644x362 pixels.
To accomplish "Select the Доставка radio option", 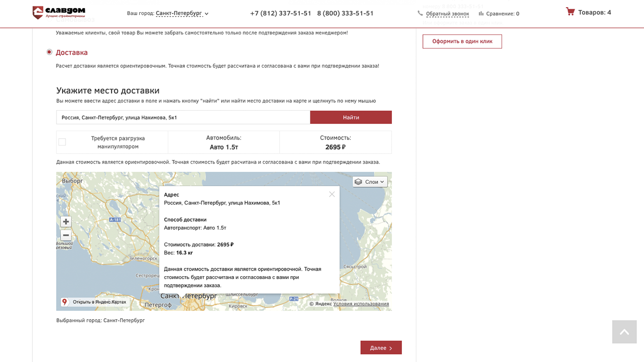I will click(x=49, y=52).
